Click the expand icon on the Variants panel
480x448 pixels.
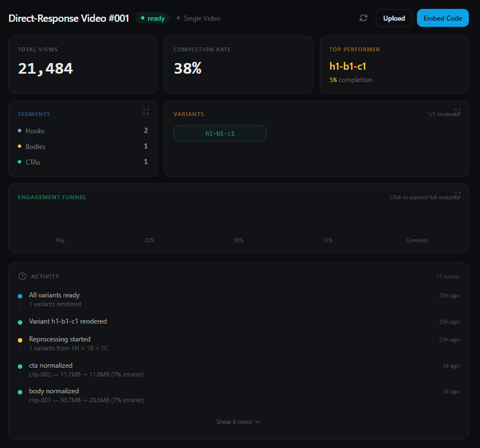[458, 112]
